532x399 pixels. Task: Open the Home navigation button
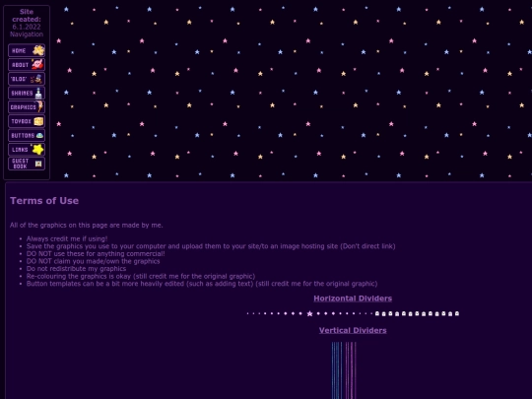(27, 50)
